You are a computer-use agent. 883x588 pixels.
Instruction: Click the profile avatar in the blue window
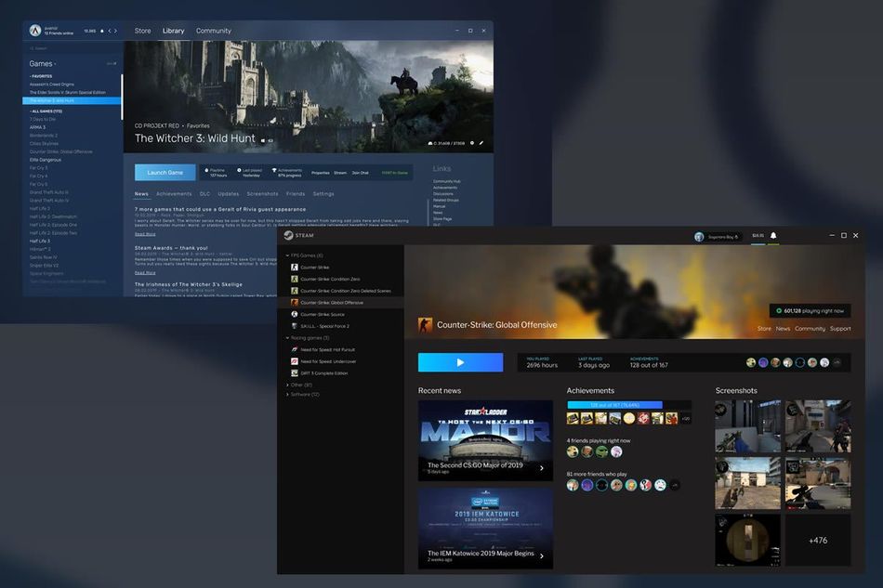click(35, 31)
